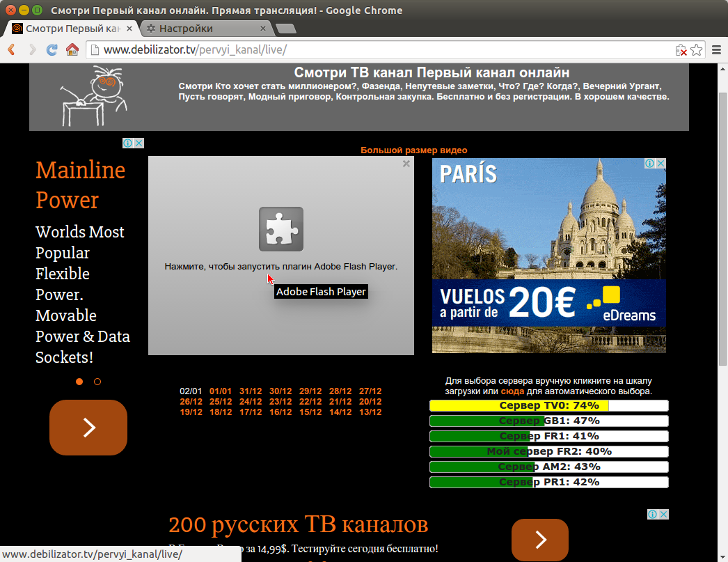Image resolution: width=728 pixels, height=562 pixels.
Task: Close the 200 русских ТВ каналов ad
Action: (x=663, y=514)
